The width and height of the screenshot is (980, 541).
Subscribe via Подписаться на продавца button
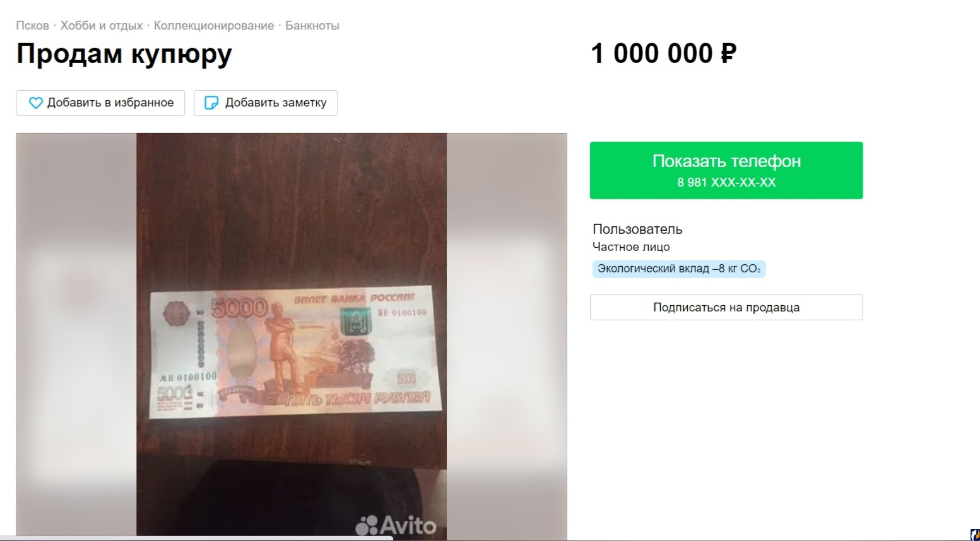[x=726, y=307]
